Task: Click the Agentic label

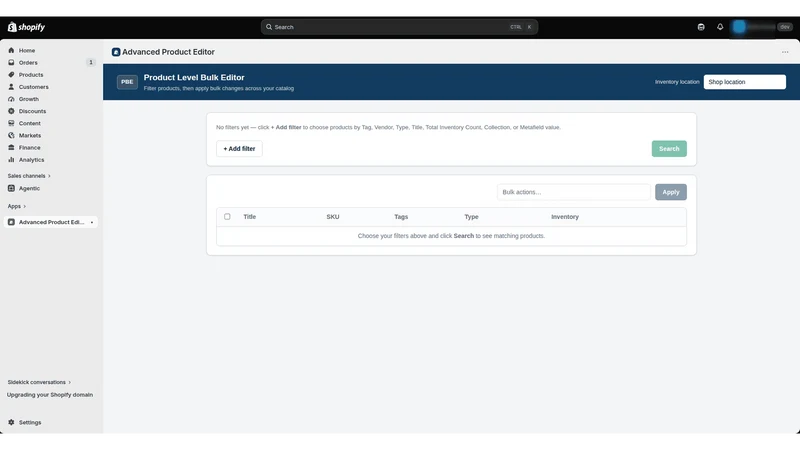Action: [29, 188]
